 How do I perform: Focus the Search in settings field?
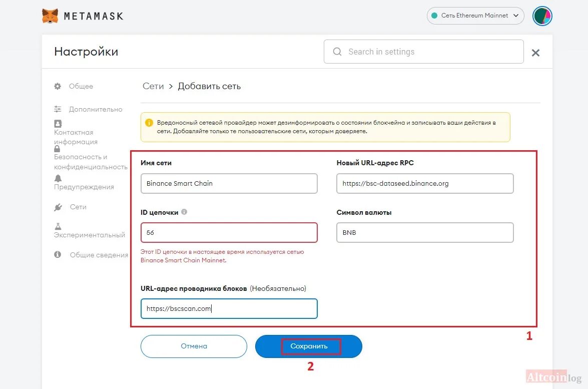pos(424,52)
